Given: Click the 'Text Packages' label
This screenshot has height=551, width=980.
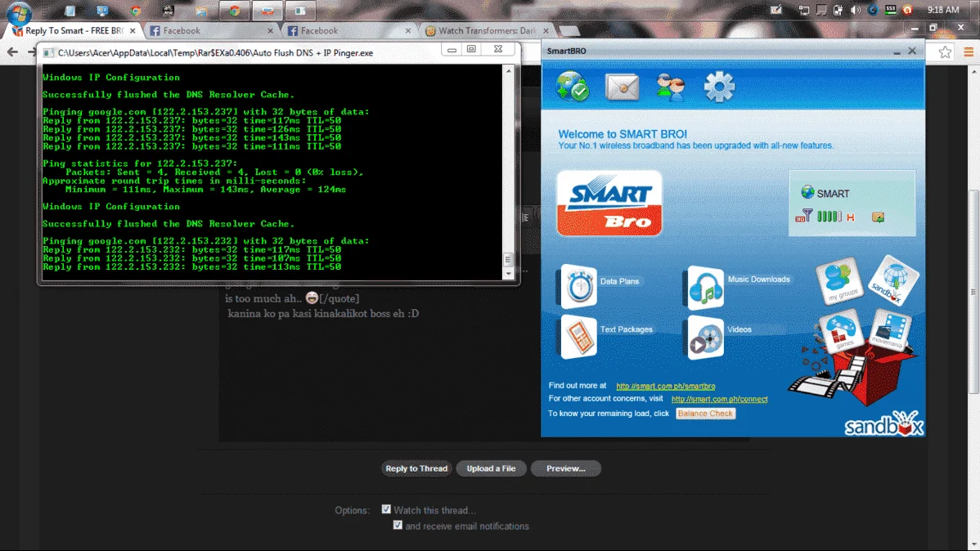Looking at the screenshot, I should coord(627,329).
